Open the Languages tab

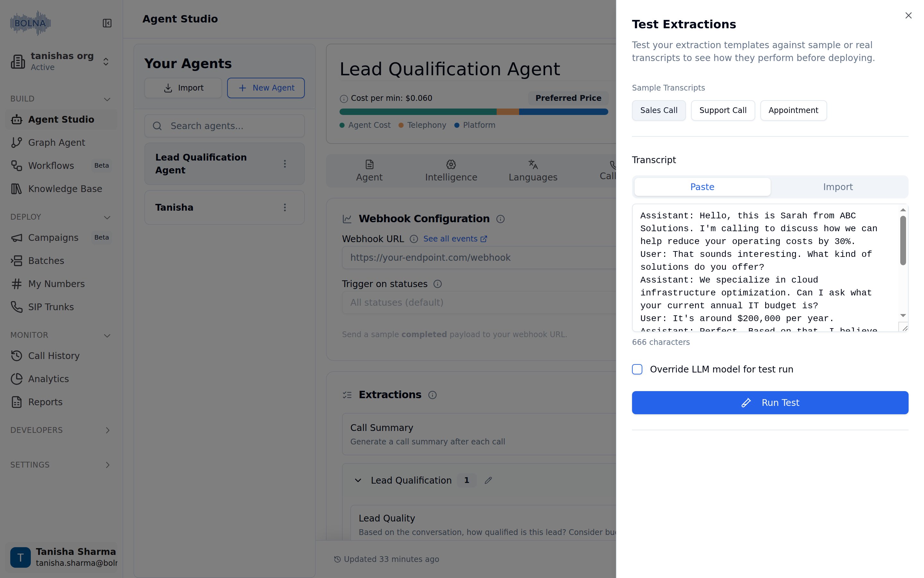533,171
